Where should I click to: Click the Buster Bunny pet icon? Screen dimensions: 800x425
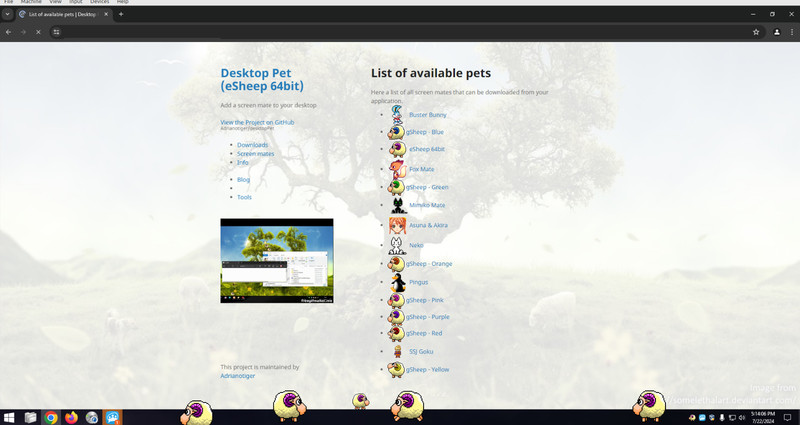click(397, 114)
